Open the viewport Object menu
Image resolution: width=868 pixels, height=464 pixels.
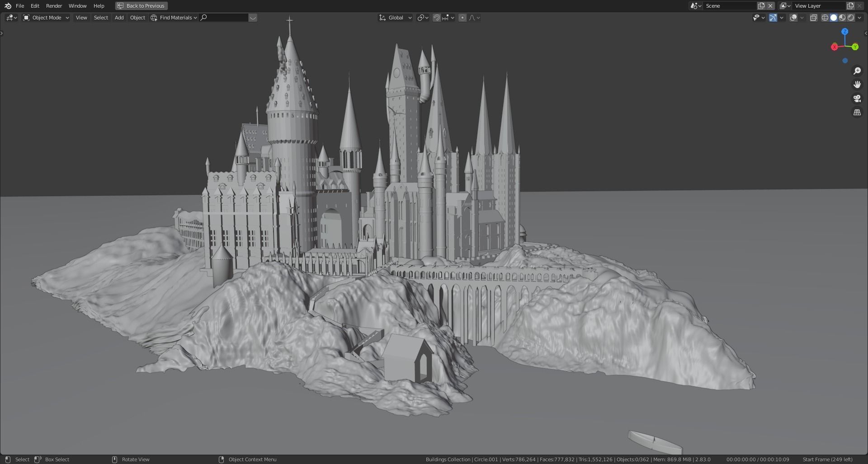pyautogui.click(x=137, y=18)
